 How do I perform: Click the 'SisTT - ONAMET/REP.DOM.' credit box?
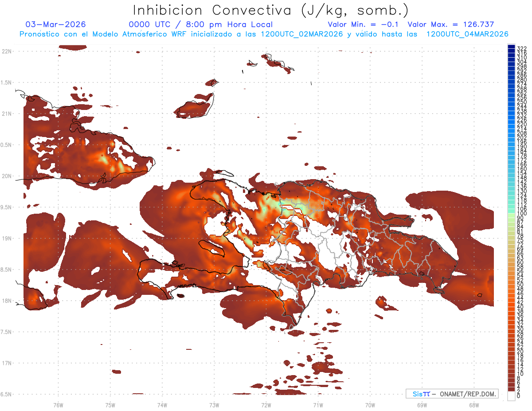coord(452,394)
